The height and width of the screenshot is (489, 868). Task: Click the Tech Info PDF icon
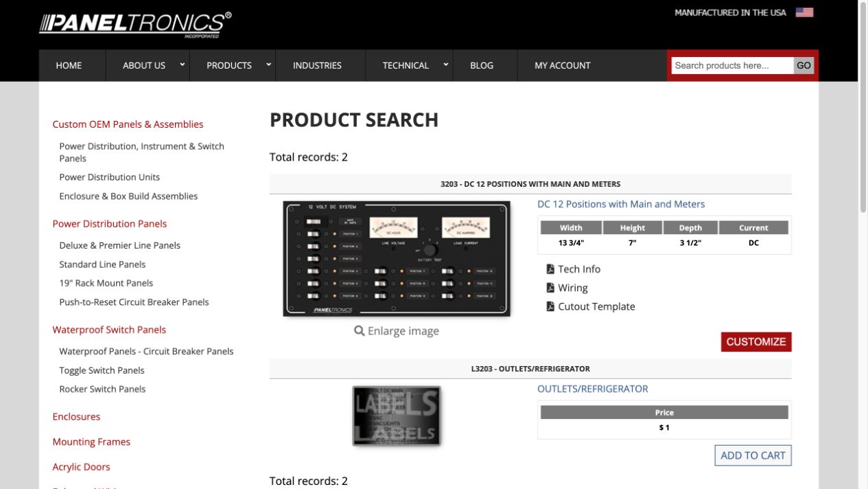pyautogui.click(x=550, y=269)
